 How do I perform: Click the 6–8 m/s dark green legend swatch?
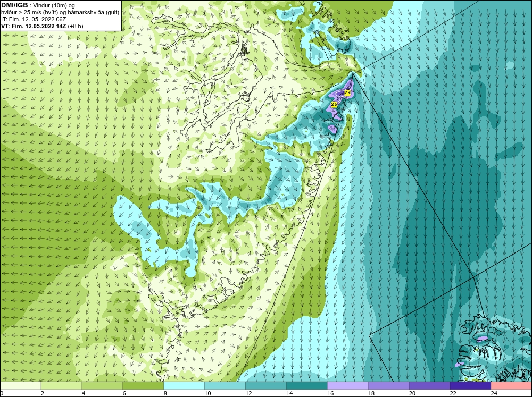143,386
